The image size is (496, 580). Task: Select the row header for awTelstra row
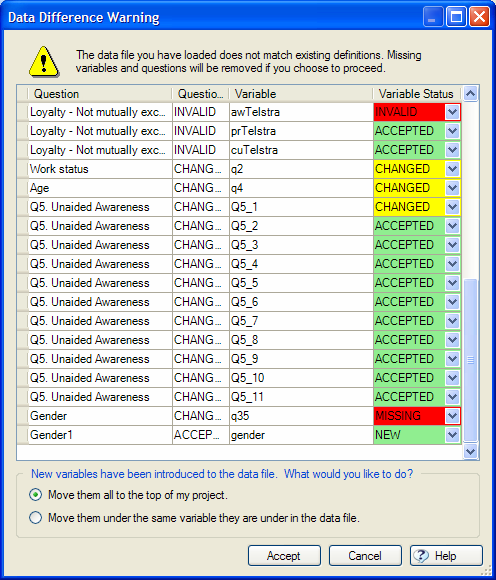(x=23, y=112)
